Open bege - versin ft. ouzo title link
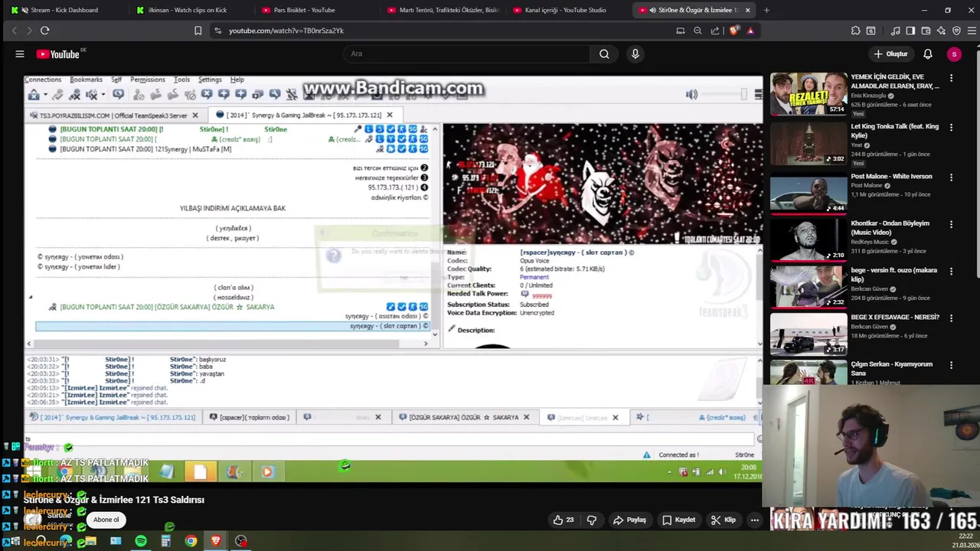Image resolution: width=980 pixels, height=551 pixels. pyautogui.click(x=894, y=275)
